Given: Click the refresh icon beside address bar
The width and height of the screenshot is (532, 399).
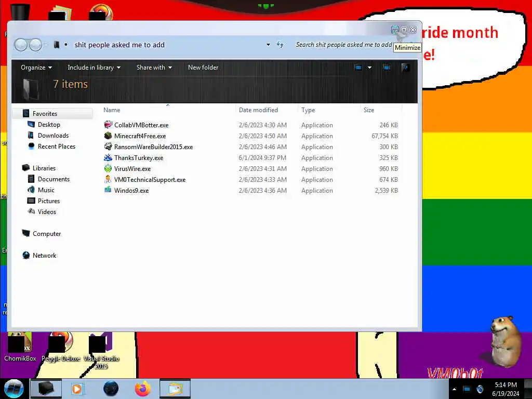Looking at the screenshot, I should tap(280, 45).
